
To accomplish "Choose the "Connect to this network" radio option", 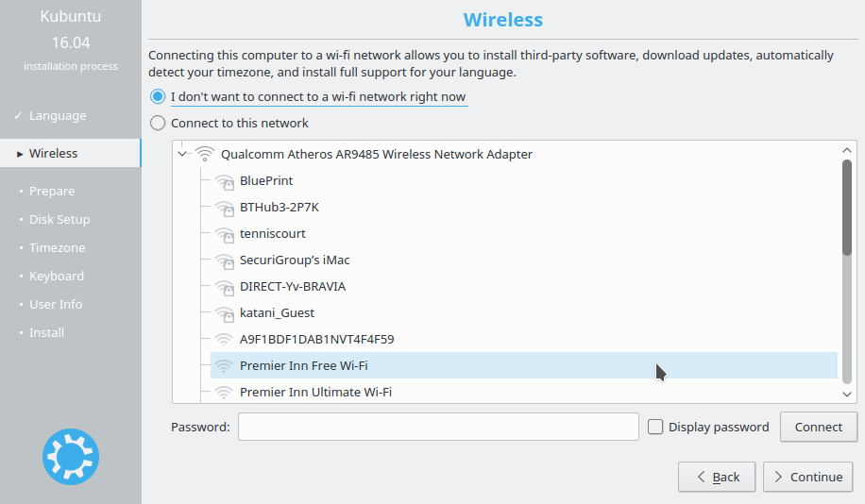I will click(158, 123).
